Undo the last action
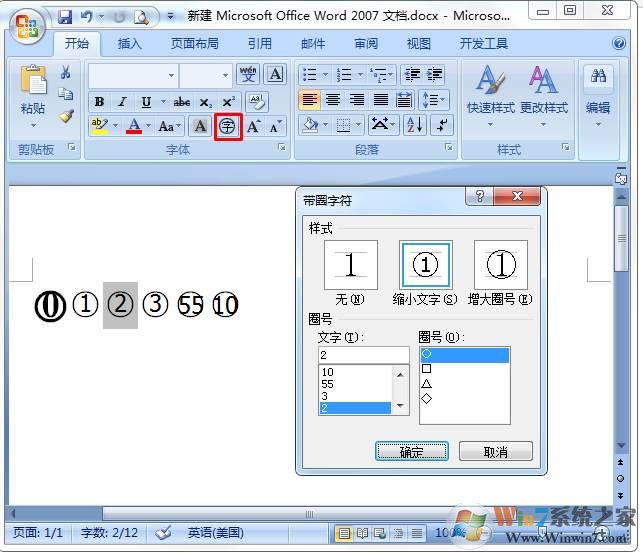Viewport: 643px width, 552px height. click(86, 16)
